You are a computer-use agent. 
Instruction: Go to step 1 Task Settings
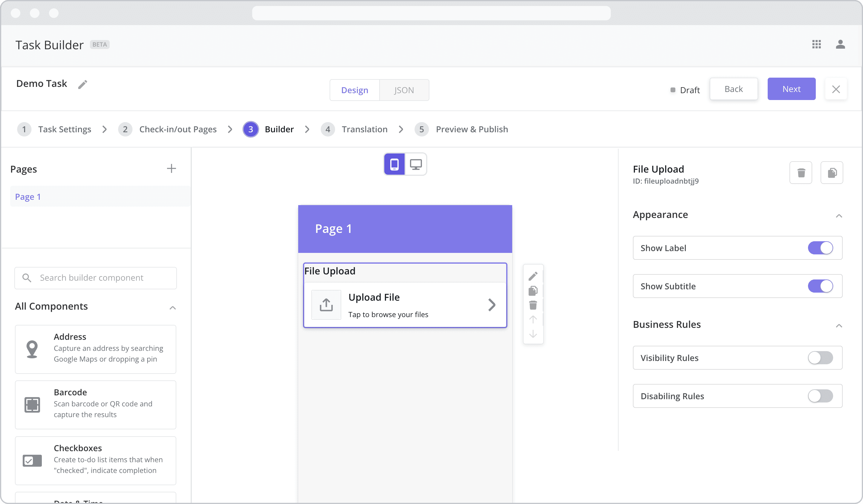click(54, 129)
